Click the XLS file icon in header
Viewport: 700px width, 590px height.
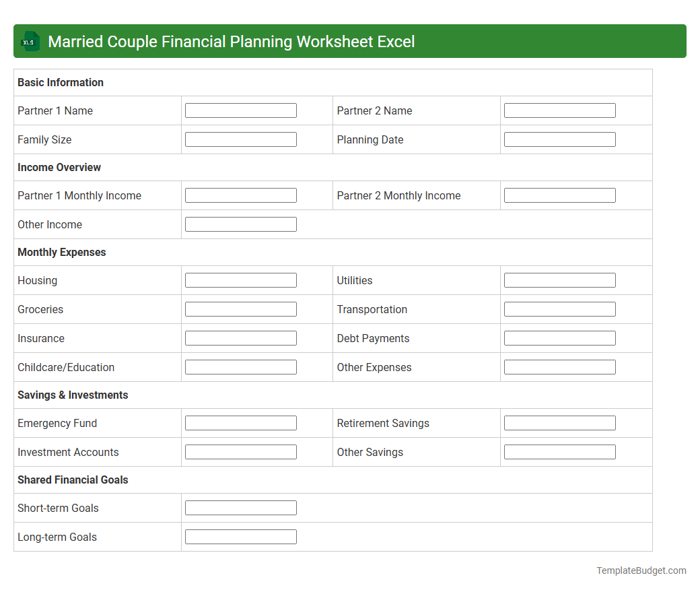[x=30, y=41]
